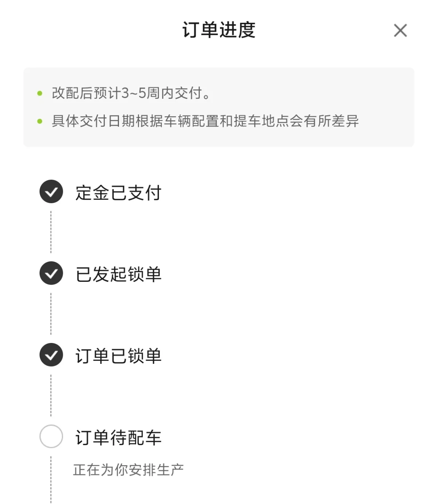Screen dimensions: 437x504
Task: Select the 已发起锁单 step label
Action: pyautogui.click(x=119, y=274)
